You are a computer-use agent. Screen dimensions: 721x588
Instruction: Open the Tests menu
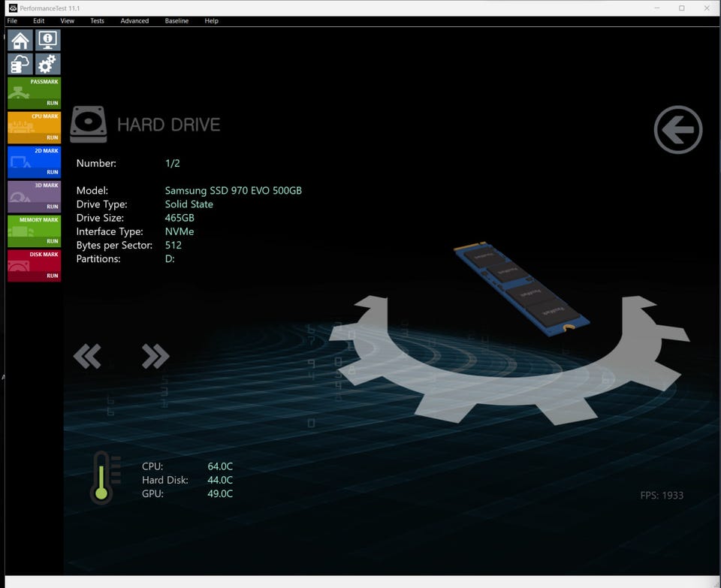point(97,21)
